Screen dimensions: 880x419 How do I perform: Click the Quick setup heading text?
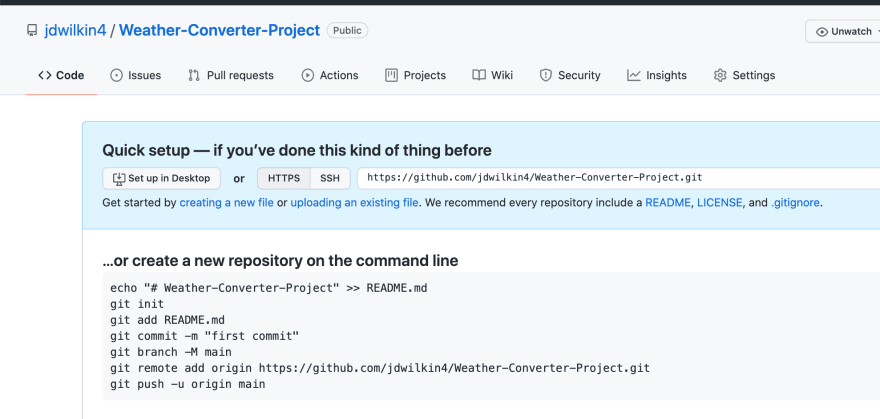click(297, 150)
